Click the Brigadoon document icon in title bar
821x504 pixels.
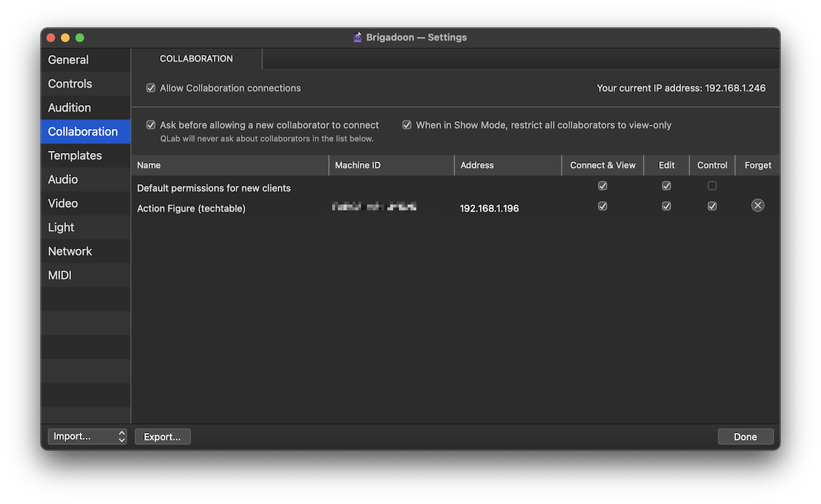point(358,38)
